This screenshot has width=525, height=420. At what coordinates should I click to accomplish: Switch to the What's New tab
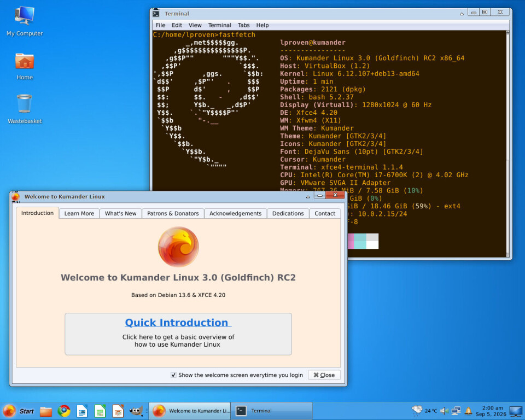coord(120,213)
